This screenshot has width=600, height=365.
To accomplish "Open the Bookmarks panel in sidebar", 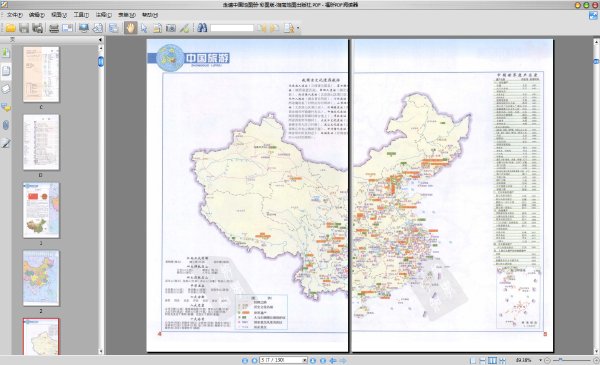I will point(6,53).
